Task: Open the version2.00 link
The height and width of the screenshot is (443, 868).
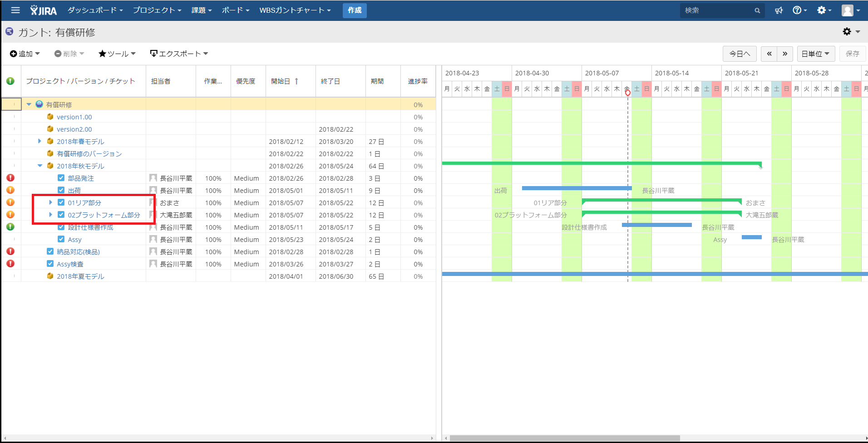Action: (74, 129)
